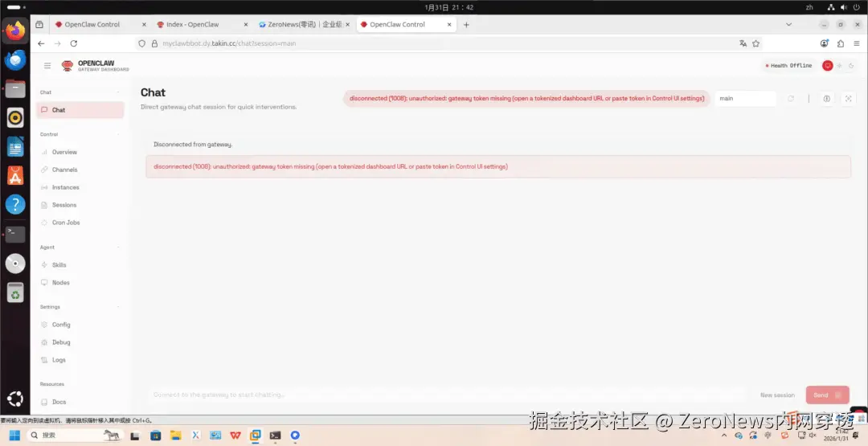The image size is (868, 446).
Task: Launch Firefox from the dock
Action: (15, 31)
